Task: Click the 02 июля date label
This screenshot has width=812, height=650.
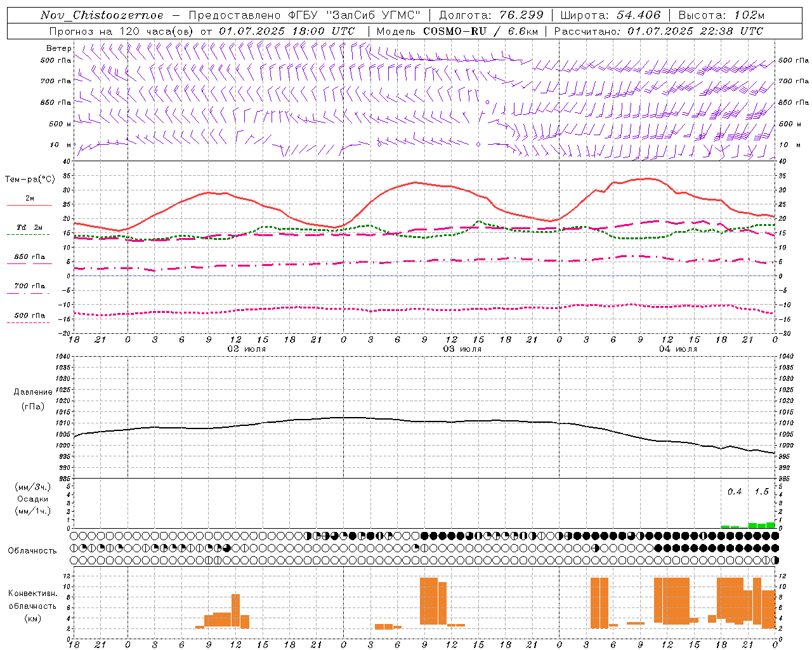Action: pyautogui.click(x=246, y=349)
